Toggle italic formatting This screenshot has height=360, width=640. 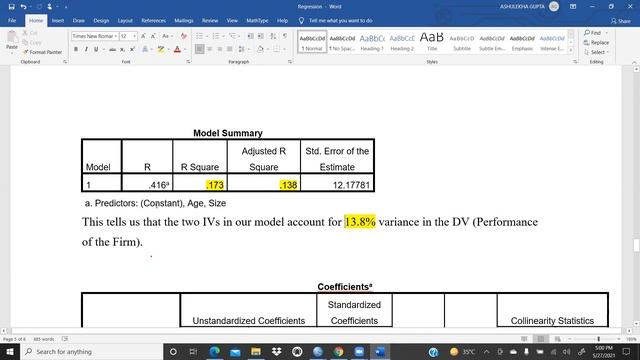coord(86,49)
